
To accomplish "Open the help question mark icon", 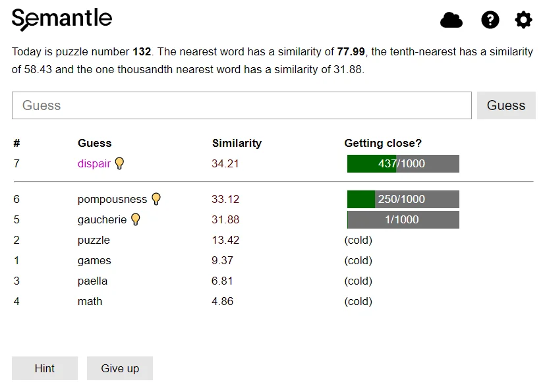I will click(x=490, y=20).
